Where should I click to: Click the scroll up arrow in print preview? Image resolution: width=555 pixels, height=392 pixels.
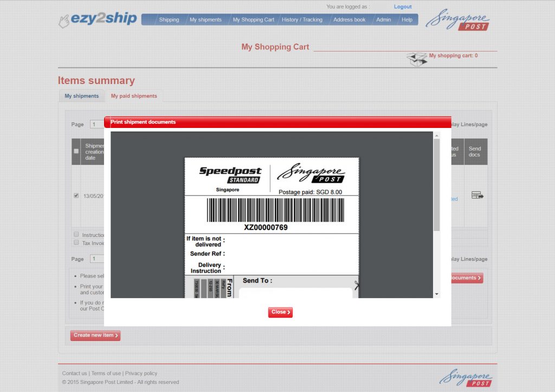[437, 136]
